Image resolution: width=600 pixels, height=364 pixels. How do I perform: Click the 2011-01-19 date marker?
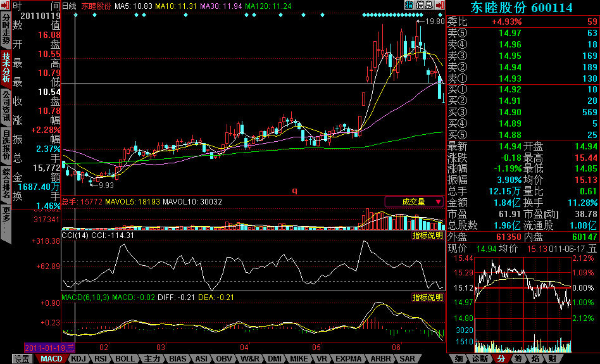(x=49, y=348)
